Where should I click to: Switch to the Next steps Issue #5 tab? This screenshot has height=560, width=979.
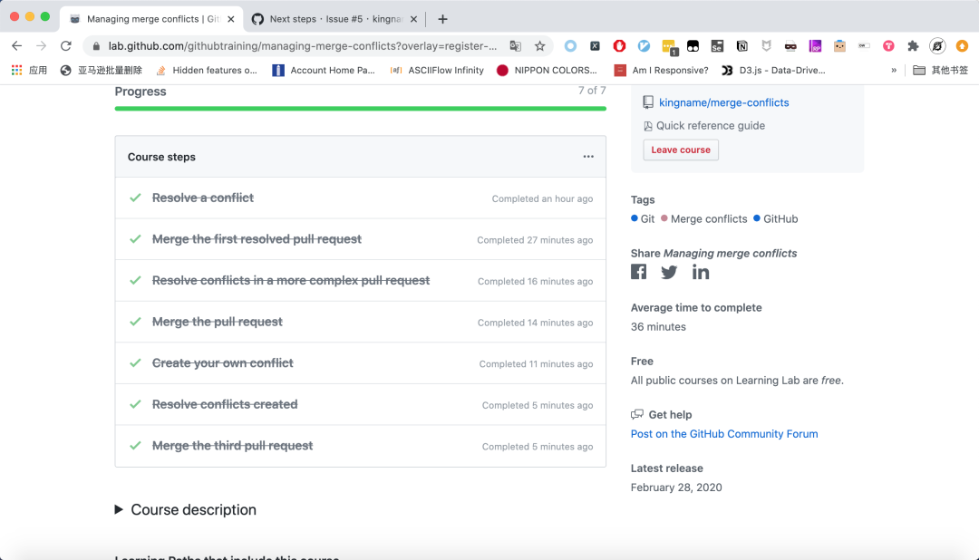pos(334,19)
